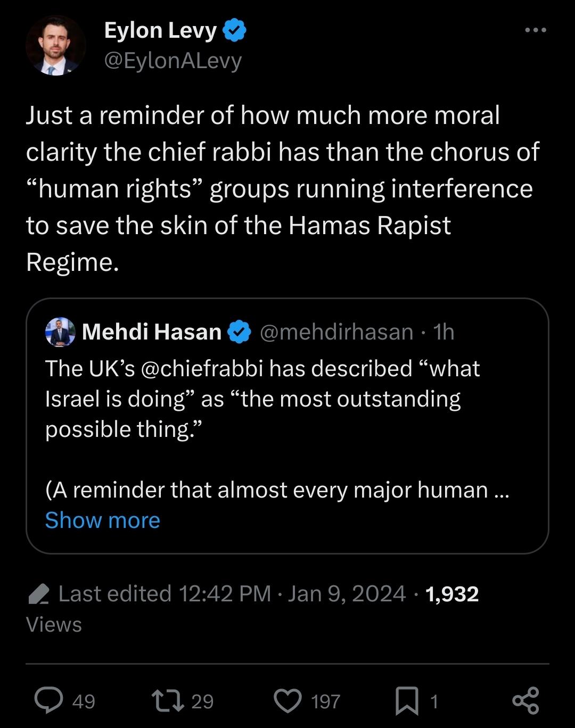The height and width of the screenshot is (728, 575).
Task: Open the @mehdirhasan handle
Action: 336,332
